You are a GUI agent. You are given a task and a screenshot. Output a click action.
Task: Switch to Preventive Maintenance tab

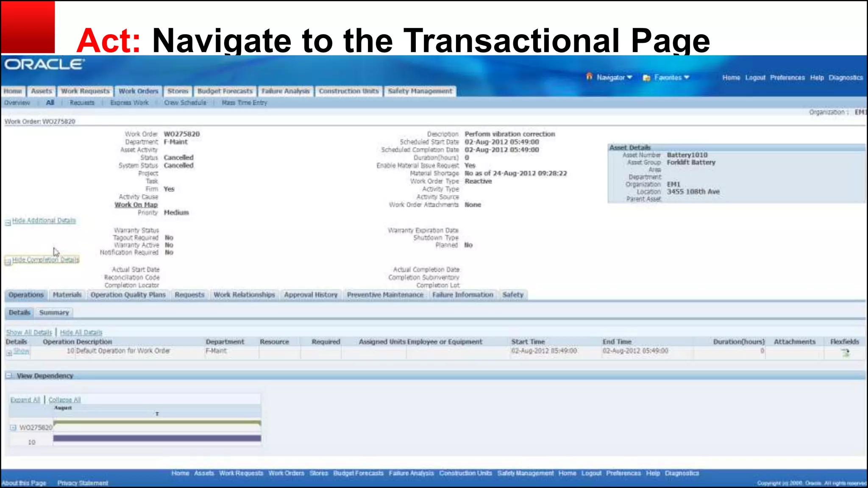tap(385, 295)
